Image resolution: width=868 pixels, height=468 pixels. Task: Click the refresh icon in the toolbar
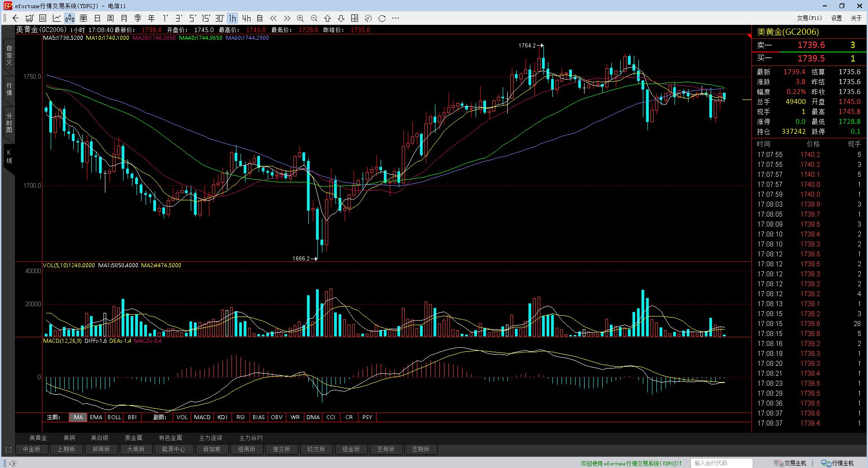(382, 18)
